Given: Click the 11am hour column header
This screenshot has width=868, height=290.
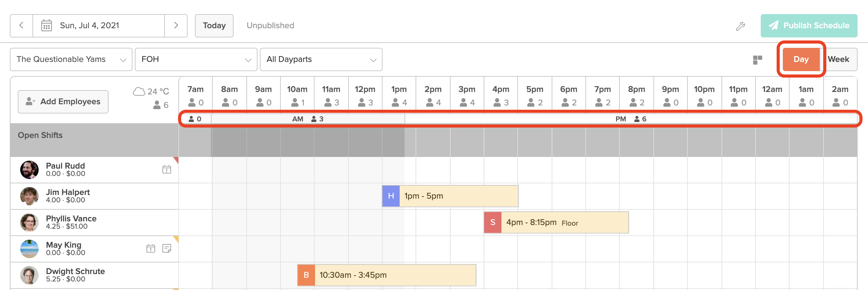Looking at the screenshot, I should 331,95.
